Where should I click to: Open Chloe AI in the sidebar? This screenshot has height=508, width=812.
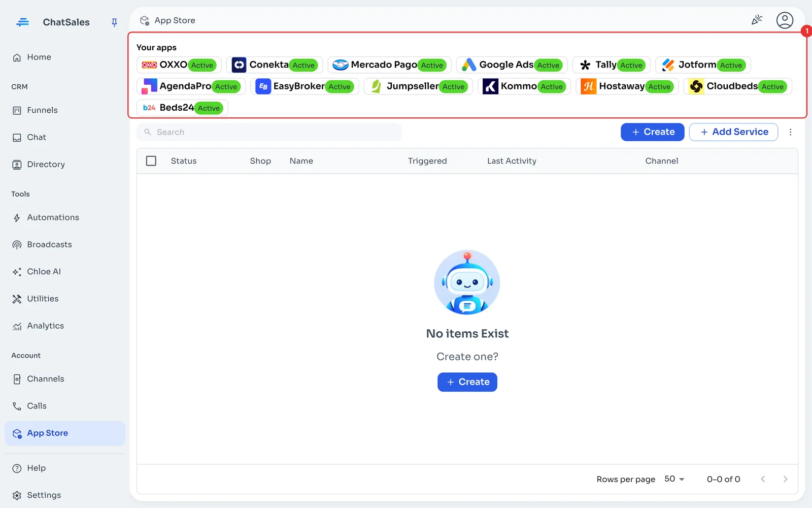tap(65, 272)
